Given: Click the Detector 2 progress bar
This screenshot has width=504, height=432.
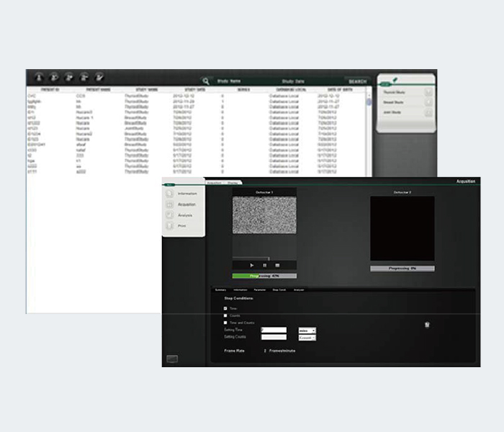Looking at the screenshot, I should pos(402,269).
